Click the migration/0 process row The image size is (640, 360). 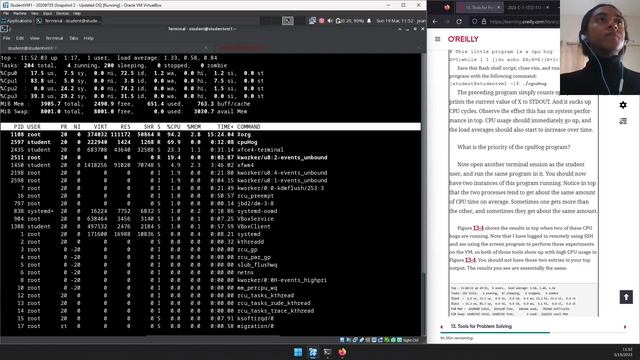point(210,326)
